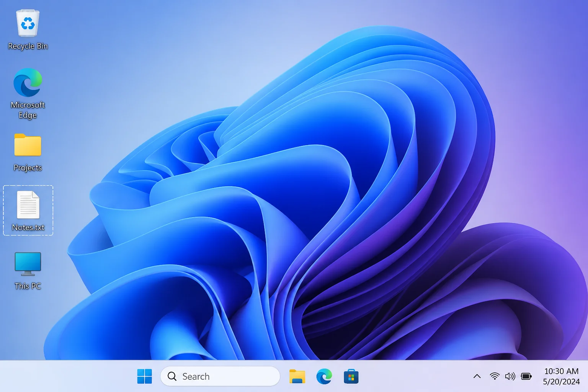The height and width of the screenshot is (392, 588).
Task: Click the Recycle Bin label text
Action: (28, 46)
